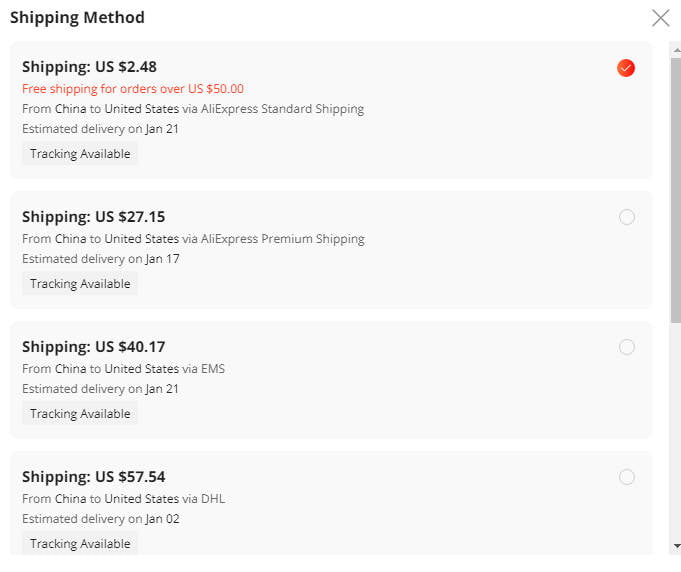
Task: Pick the US $57.54 DHL shipping radio
Action: [627, 477]
